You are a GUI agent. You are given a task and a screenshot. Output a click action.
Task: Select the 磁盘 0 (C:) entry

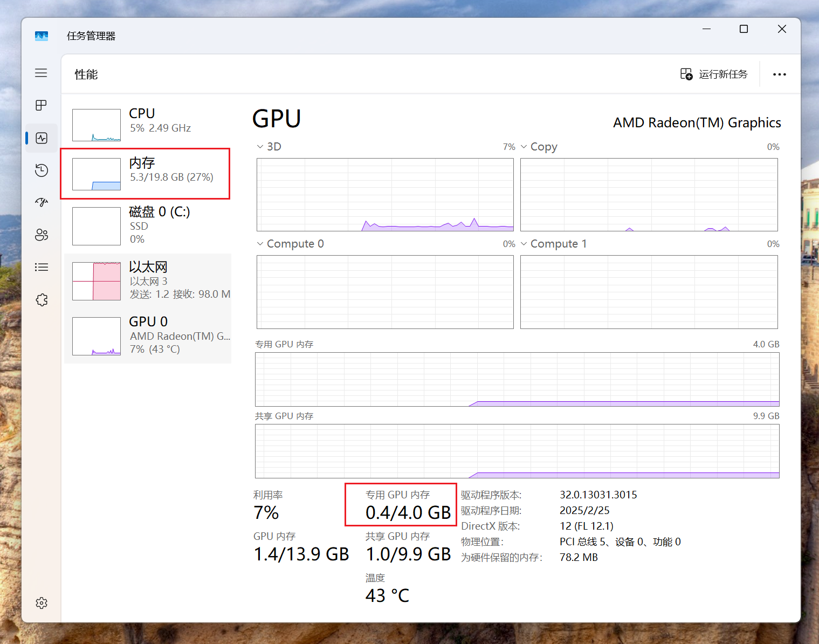148,225
